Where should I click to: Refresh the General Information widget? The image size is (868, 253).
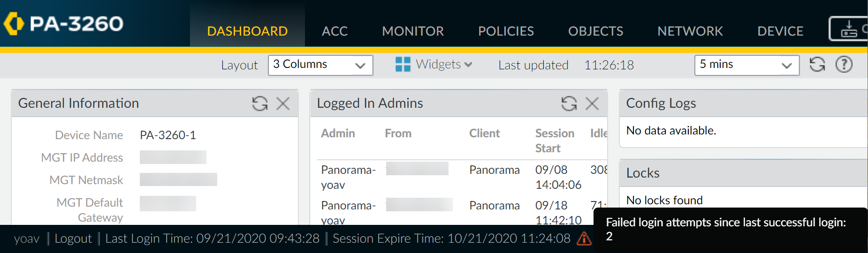259,103
